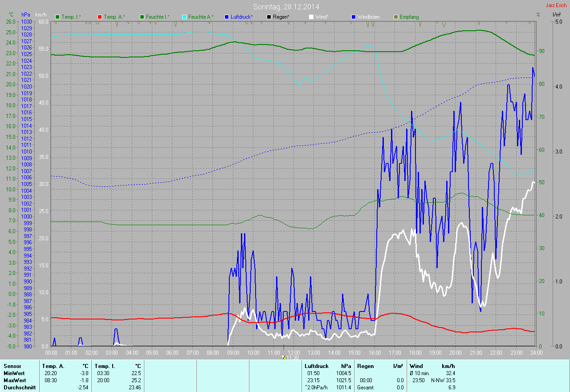
Task: Click the km/h axis unit label
Action: 41,15
